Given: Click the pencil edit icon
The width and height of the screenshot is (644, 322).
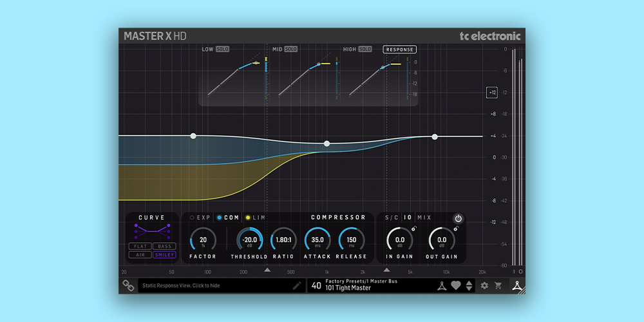Looking at the screenshot, I should click(x=297, y=285).
